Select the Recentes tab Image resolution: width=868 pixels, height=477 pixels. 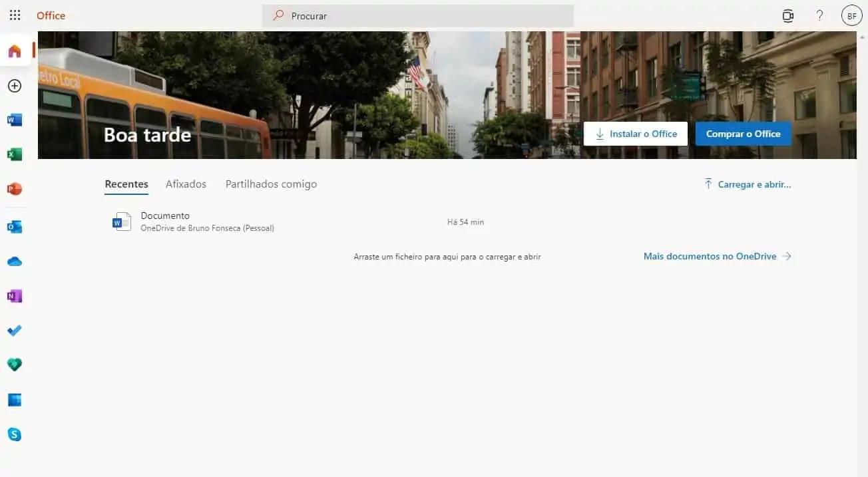[x=126, y=184]
